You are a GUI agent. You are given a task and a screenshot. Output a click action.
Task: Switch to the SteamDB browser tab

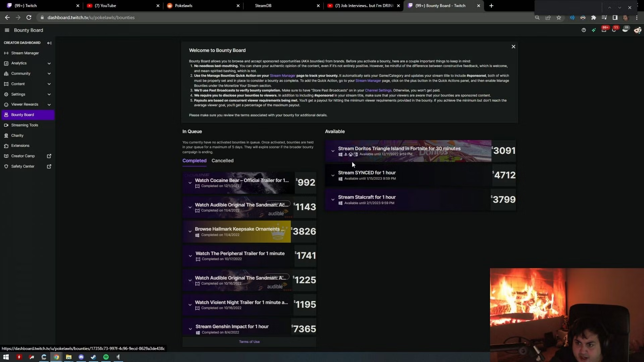[263, 6]
